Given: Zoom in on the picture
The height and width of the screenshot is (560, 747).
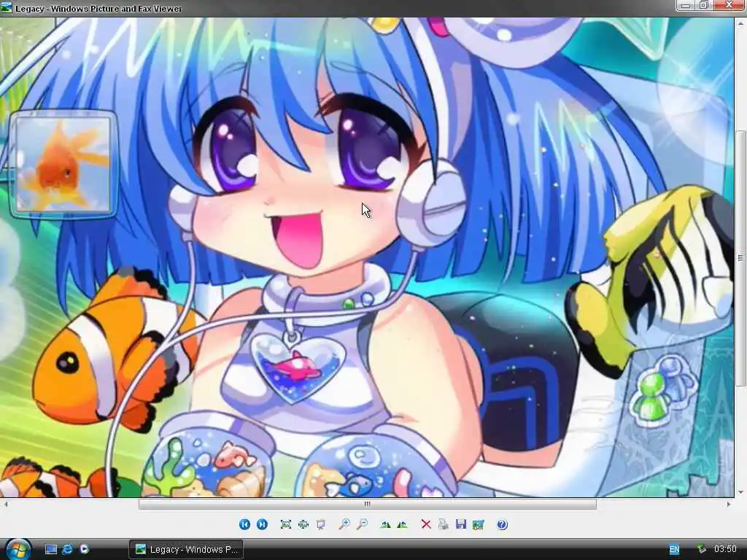Looking at the screenshot, I should click(344, 524).
